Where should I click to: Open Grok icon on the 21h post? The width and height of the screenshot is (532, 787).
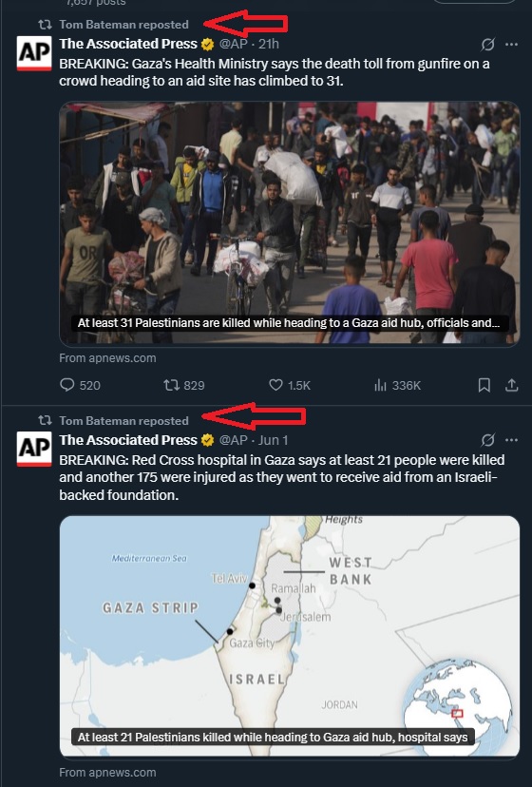(x=487, y=45)
